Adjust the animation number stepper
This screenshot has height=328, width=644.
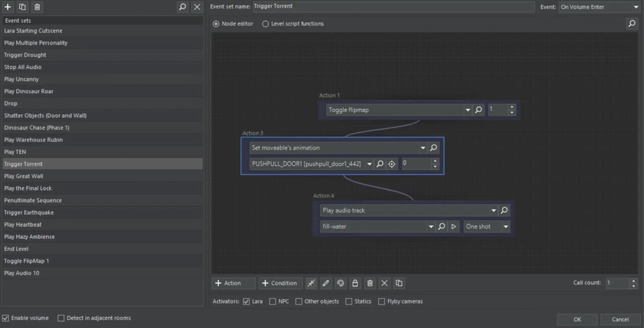click(x=435, y=164)
